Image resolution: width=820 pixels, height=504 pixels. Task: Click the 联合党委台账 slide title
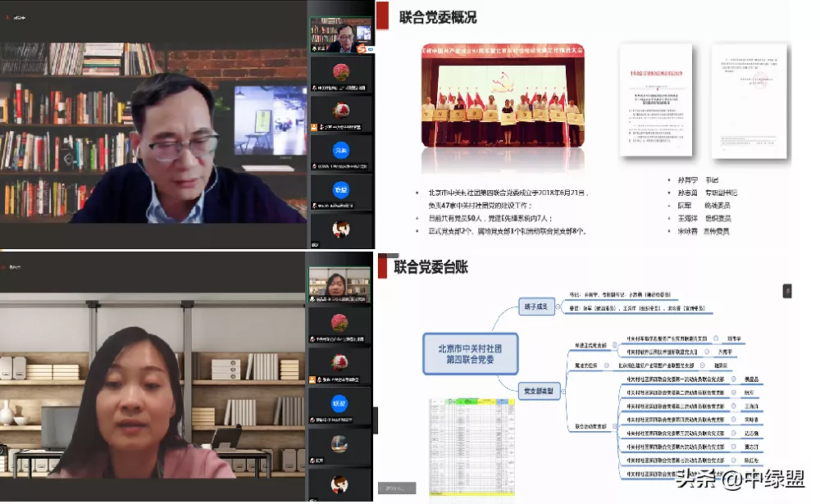point(431,267)
